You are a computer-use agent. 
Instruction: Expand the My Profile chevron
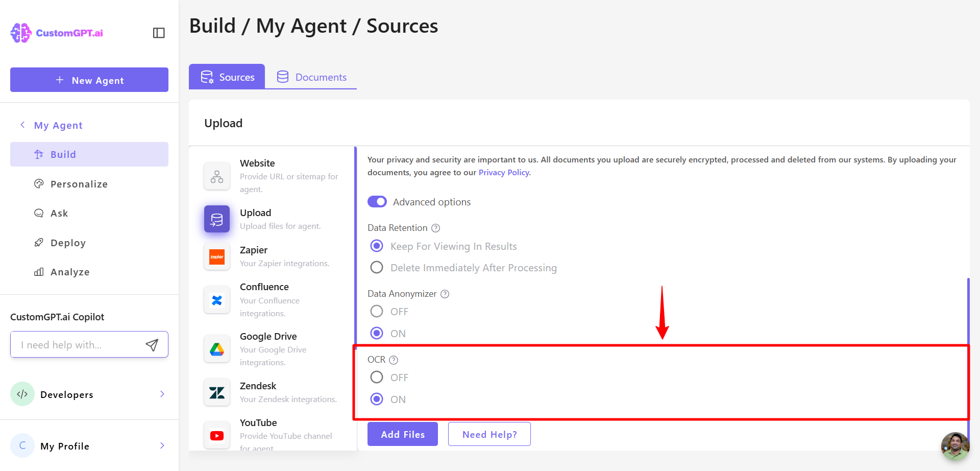click(162, 445)
